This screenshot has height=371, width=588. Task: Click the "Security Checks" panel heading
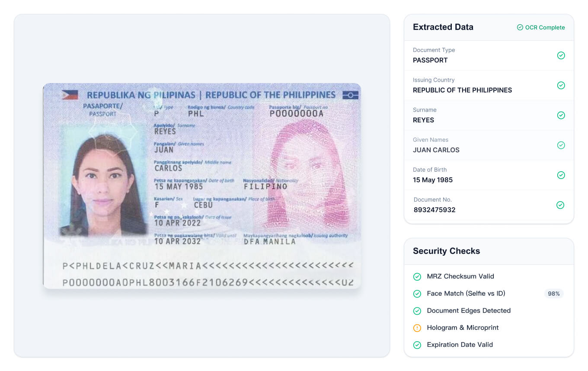[x=446, y=251]
